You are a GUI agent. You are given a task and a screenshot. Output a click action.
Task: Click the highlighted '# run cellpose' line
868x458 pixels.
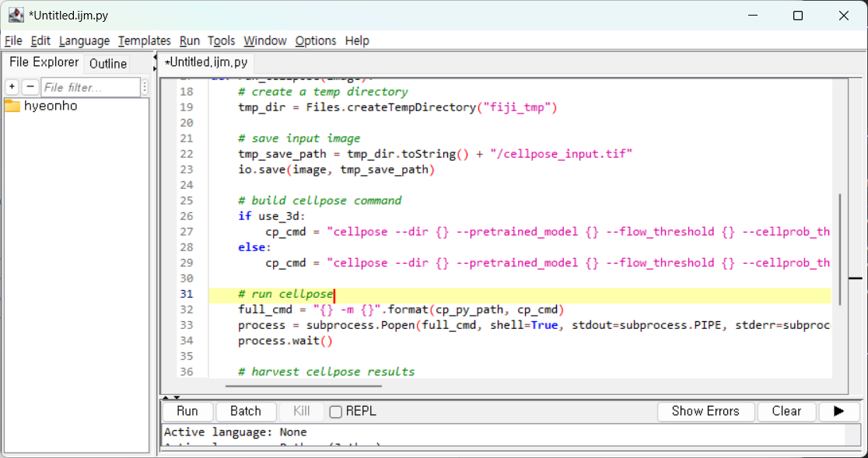click(520, 294)
